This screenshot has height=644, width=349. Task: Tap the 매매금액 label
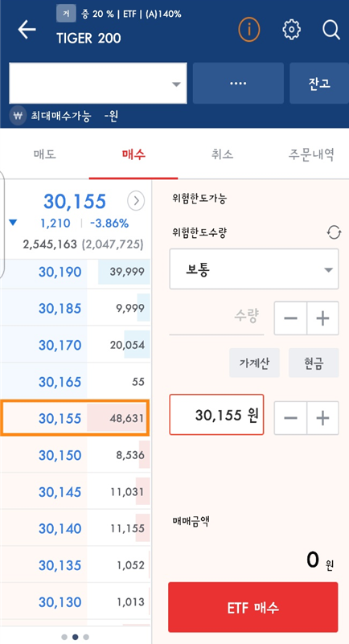pyautogui.click(x=191, y=522)
